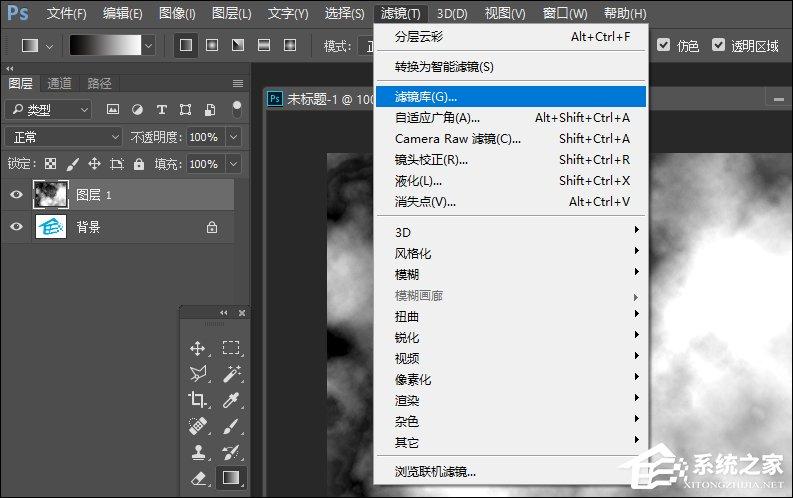Choose the Eyedropper tool
This screenshot has height=498, width=793.
pyautogui.click(x=231, y=400)
